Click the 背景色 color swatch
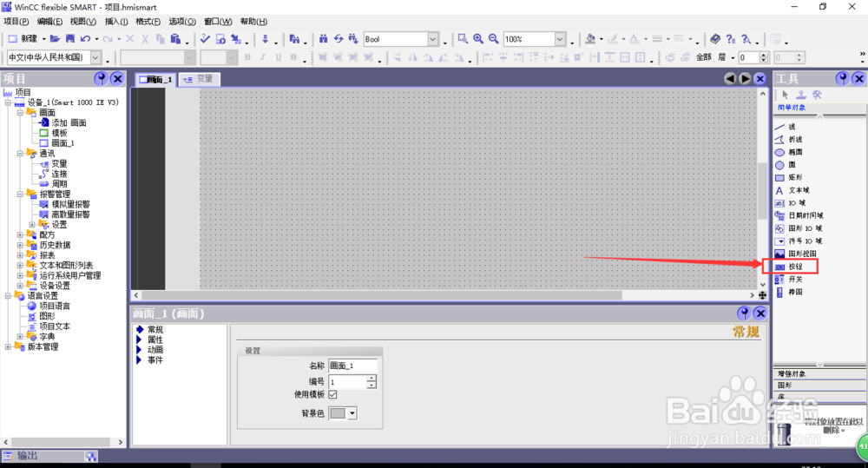 click(338, 413)
